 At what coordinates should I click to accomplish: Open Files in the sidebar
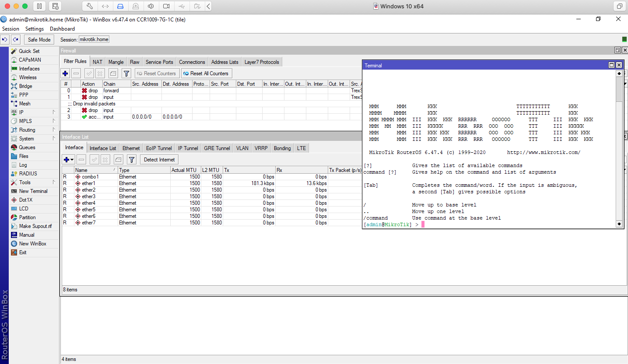click(24, 156)
